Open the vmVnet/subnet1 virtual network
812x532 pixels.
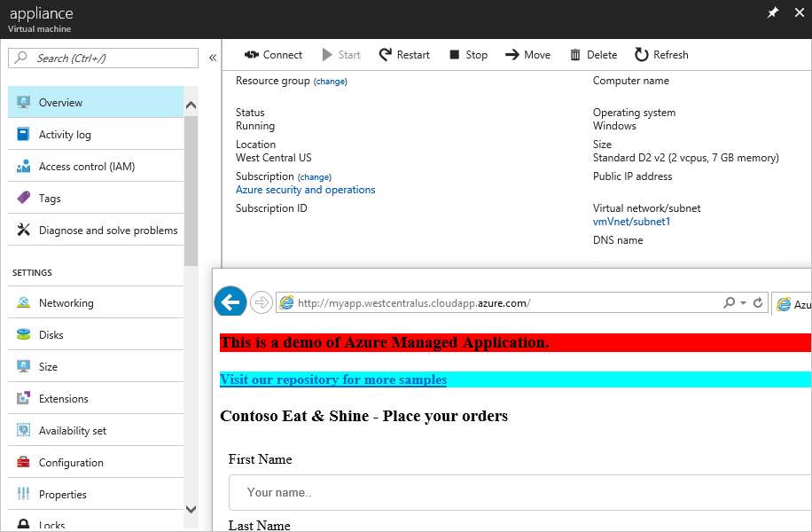click(631, 222)
